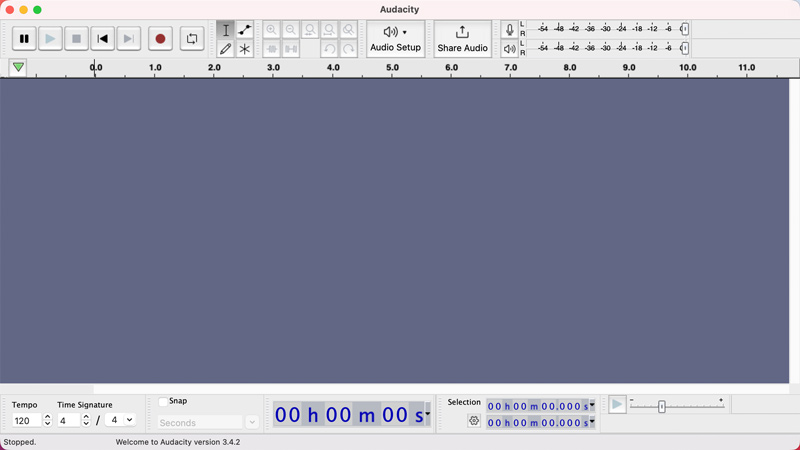Click Trim audio outside selection icon

(271, 49)
